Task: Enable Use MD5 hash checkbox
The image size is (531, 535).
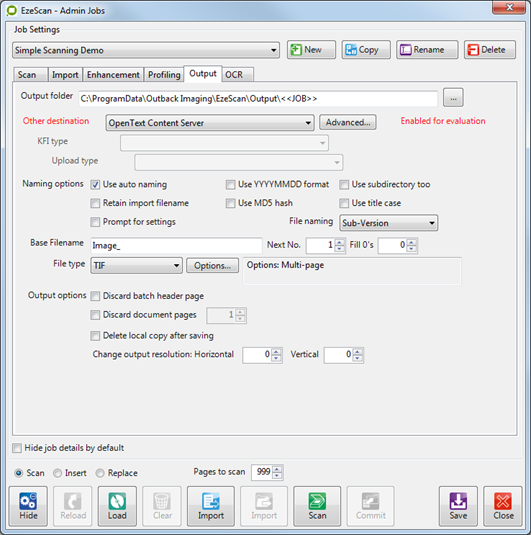Action: click(x=231, y=203)
